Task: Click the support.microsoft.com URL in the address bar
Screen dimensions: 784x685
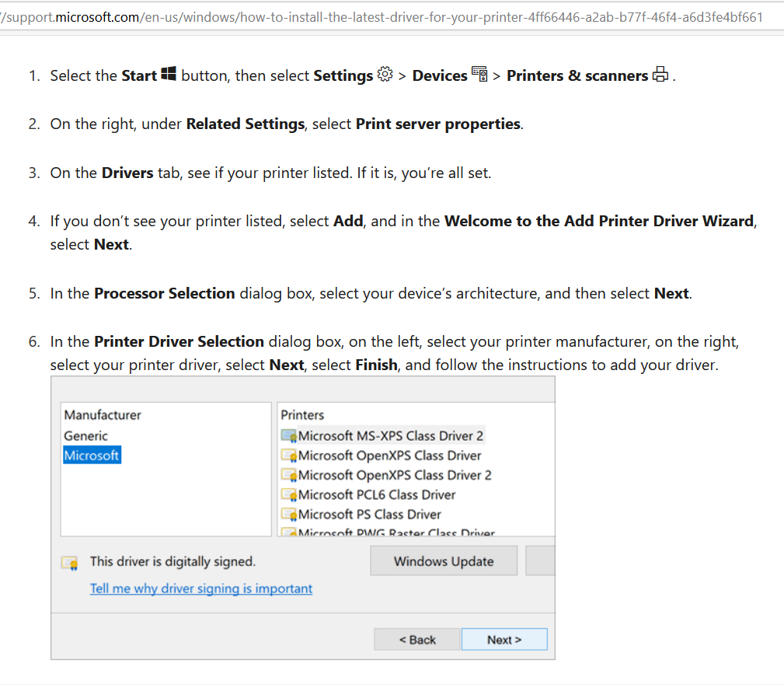Action: [381, 16]
